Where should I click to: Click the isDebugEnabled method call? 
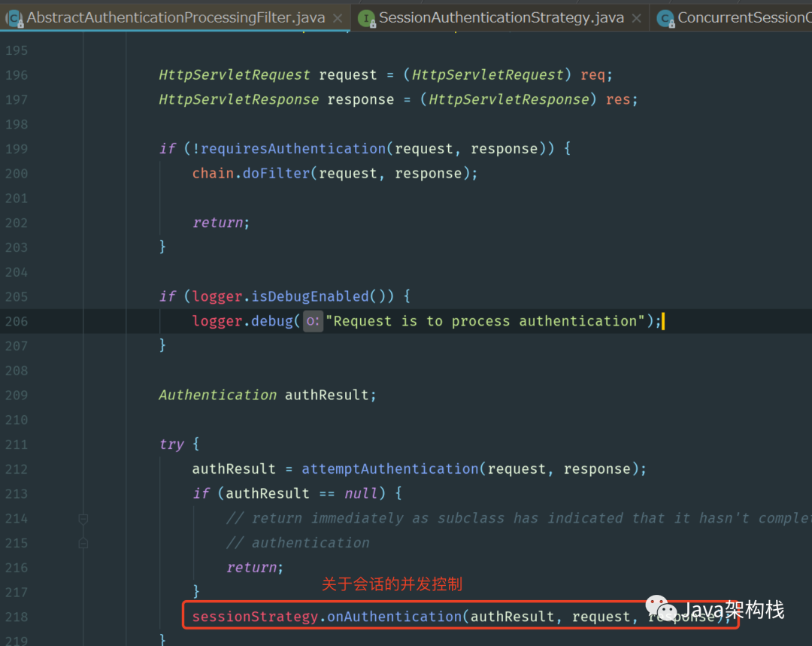coord(310,296)
